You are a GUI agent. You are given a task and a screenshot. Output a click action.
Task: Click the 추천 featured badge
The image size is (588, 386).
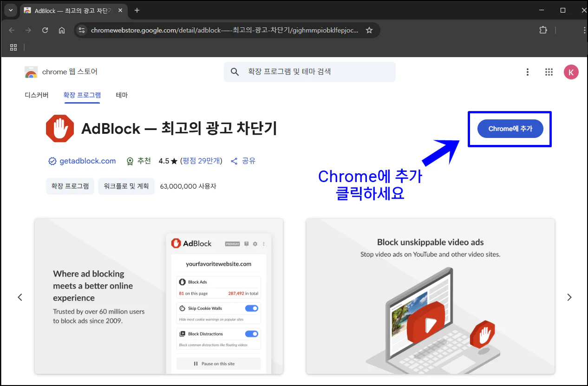(x=139, y=161)
